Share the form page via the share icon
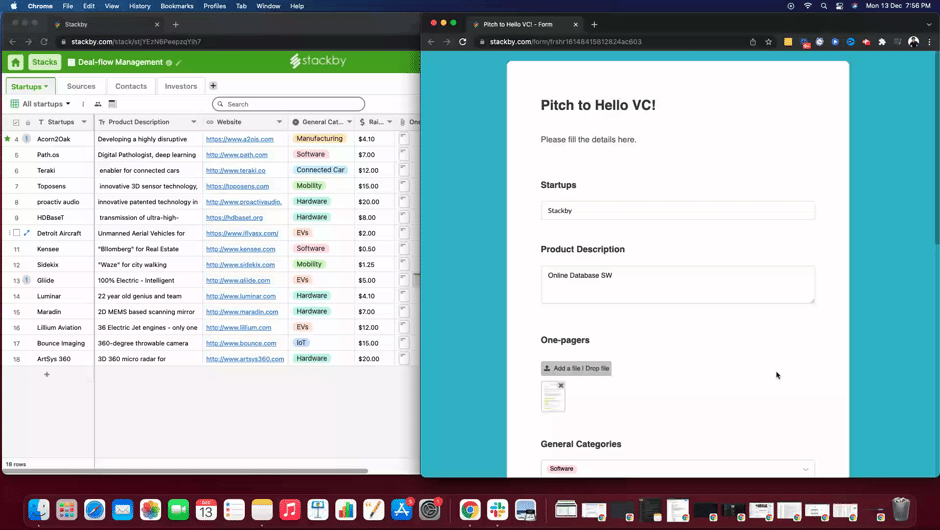 coord(753,42)
